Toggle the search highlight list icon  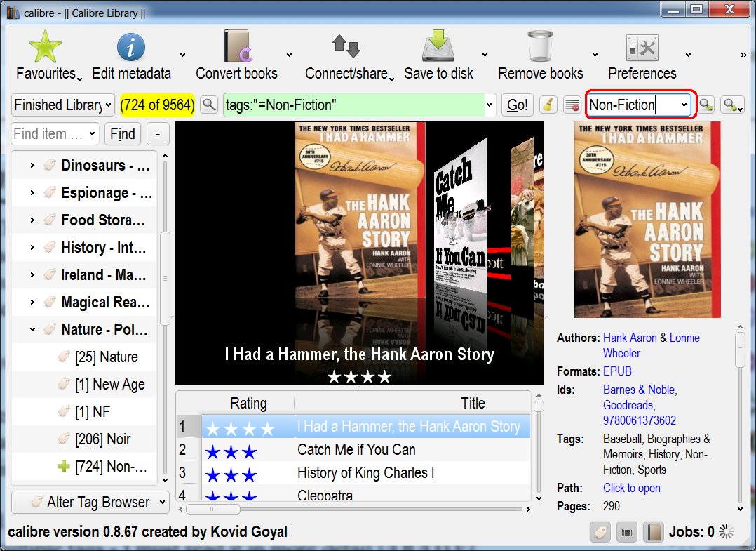point(572,105)
